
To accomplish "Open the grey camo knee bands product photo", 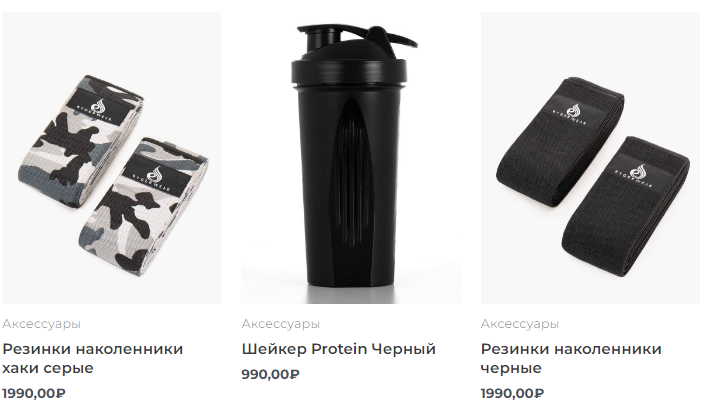I will tap(111, 158).
